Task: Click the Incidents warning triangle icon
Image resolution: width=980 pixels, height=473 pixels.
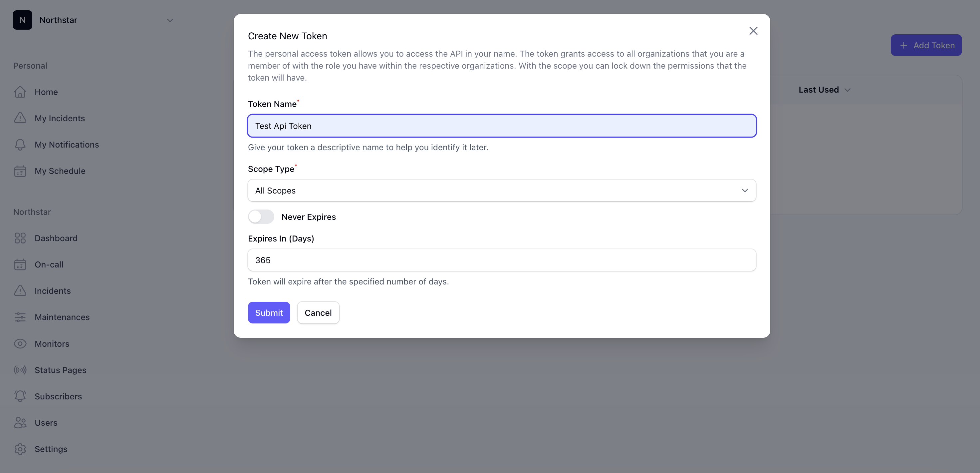Action: (20, 290)
